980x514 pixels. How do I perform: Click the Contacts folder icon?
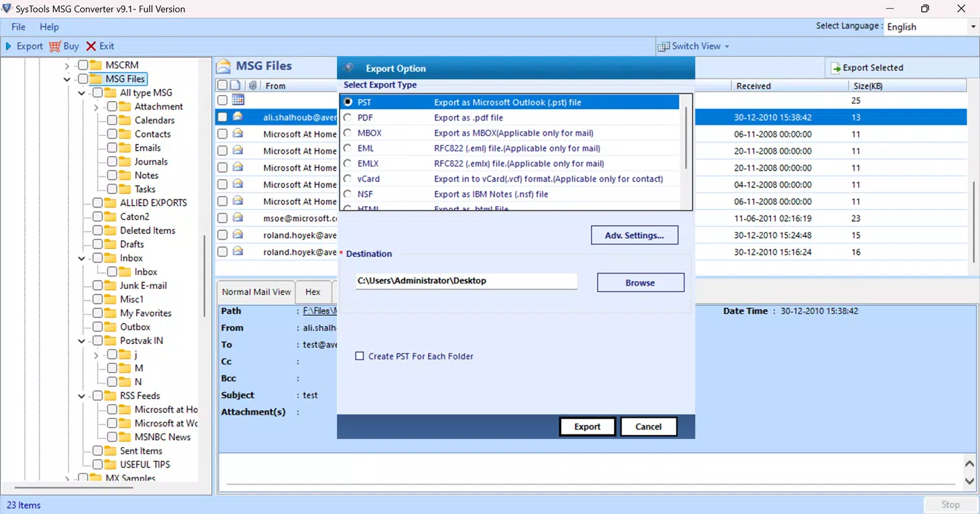tap(125, 134)
